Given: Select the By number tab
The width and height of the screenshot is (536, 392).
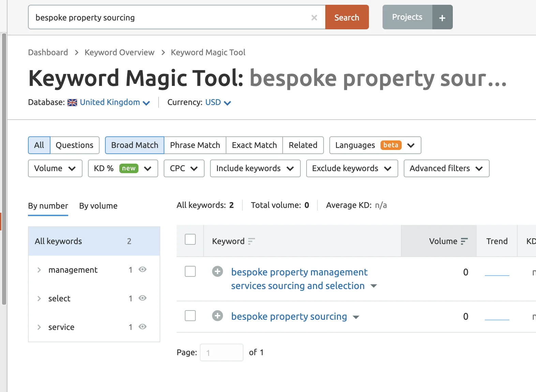Looking at the screenshot, I should click(48, 206).
